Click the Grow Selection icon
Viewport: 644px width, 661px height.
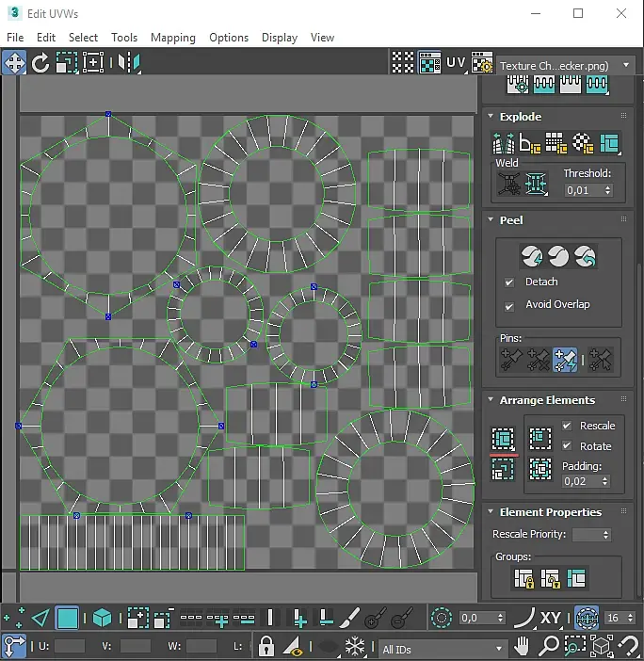(x=138, y=619)
